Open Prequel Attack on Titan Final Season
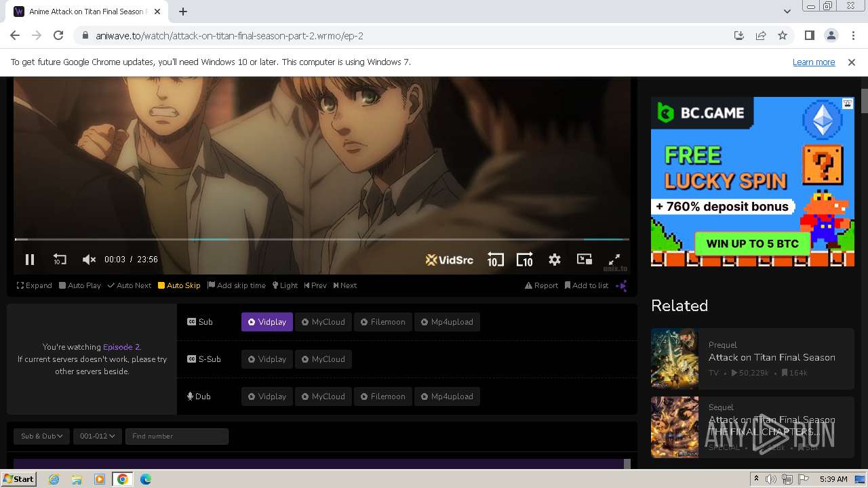The image size is (868, 488). pos(753,358)
